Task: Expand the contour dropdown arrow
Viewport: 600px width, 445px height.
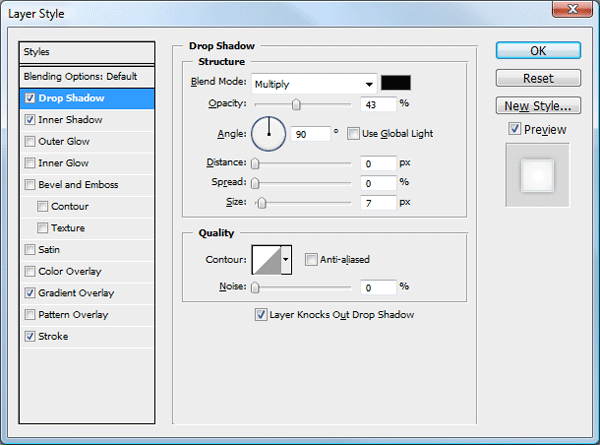Action: [x=286, y=259]
